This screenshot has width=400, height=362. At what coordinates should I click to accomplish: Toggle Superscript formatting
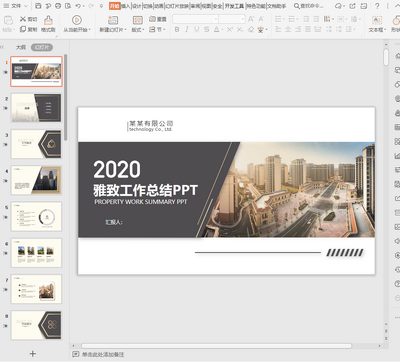pos(230,29)
